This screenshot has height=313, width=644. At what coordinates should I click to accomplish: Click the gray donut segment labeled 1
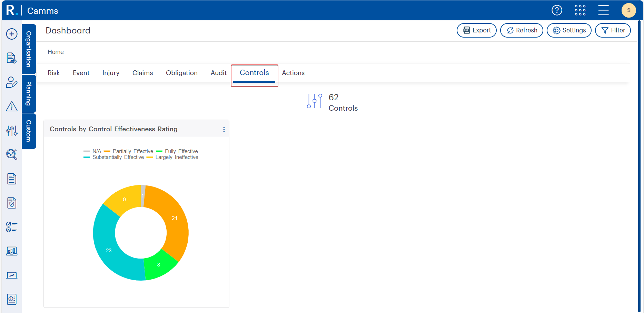142,196
